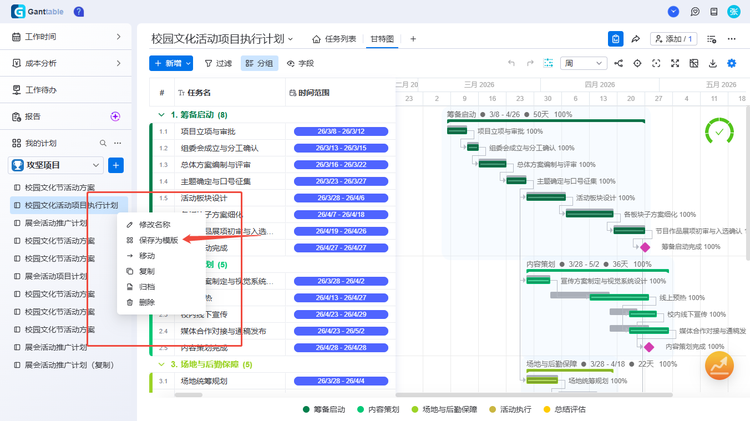Switch to the 任务列表 tab
The width and height of the screenshot is (750, 421).
point(334,39)
